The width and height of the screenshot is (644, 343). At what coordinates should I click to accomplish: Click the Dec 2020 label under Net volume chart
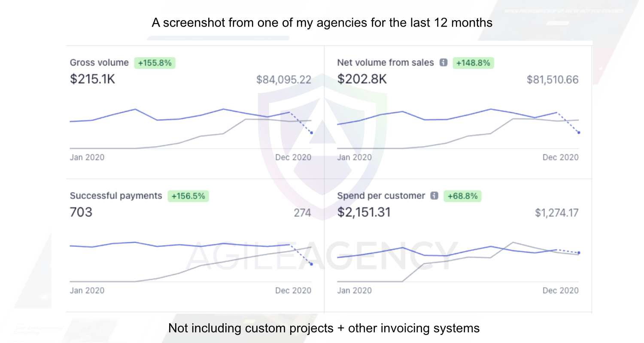click(560, 157)
